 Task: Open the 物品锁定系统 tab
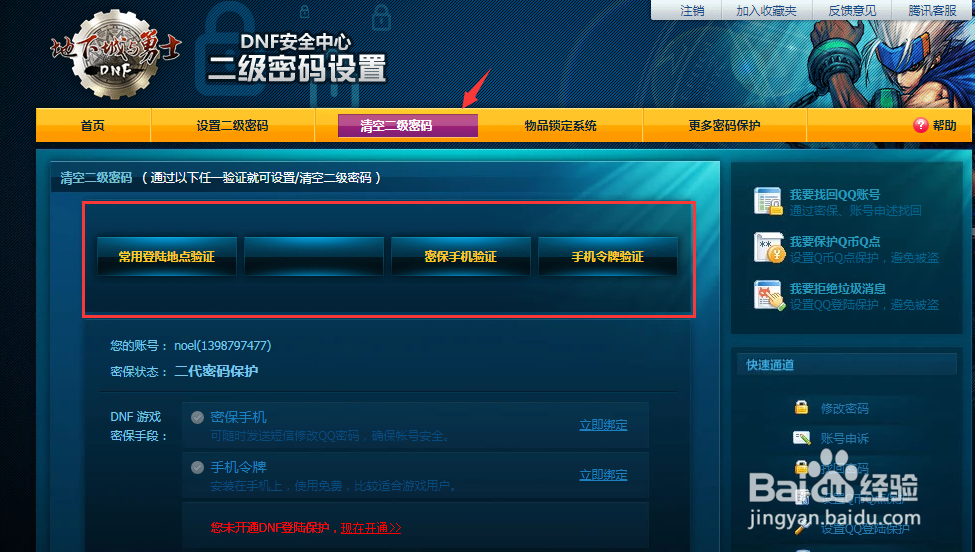tap(560, 126)
